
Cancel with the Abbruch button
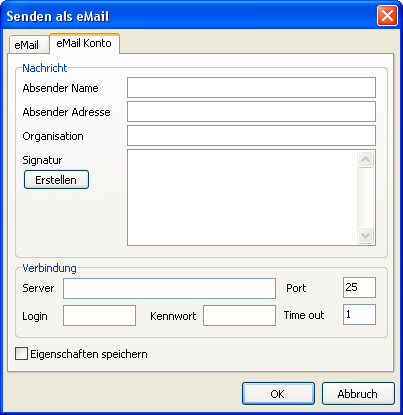pos(358,394)
